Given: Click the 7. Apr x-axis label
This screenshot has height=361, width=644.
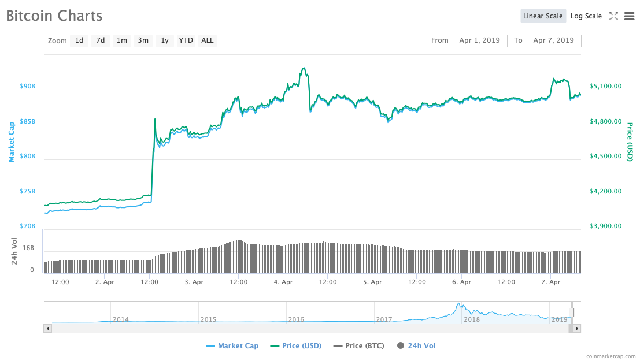Looking at the screenshot, I should (x=551, y=282).
